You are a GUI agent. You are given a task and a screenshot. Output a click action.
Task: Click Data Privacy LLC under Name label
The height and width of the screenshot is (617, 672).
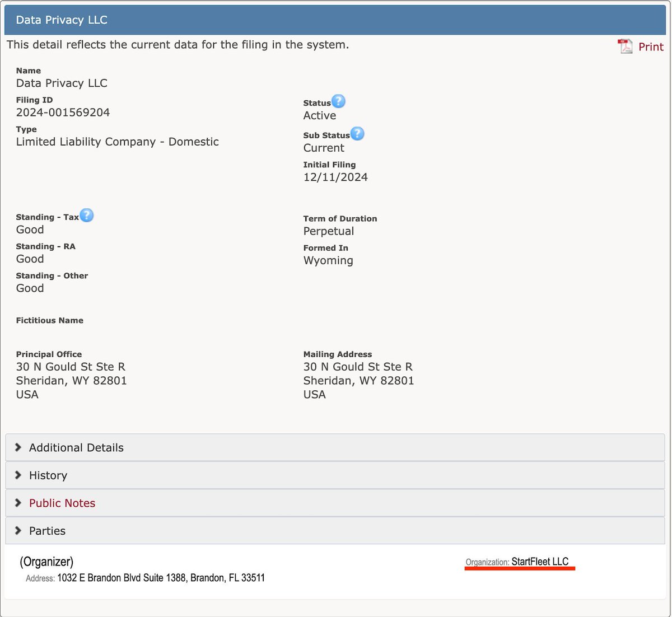[x=62, y=83]
